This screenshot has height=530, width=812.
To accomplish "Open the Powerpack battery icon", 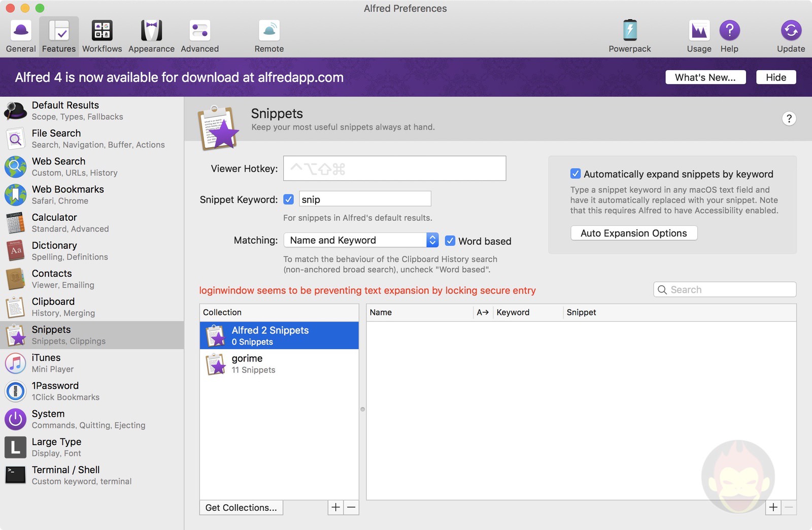I will 630,37.
